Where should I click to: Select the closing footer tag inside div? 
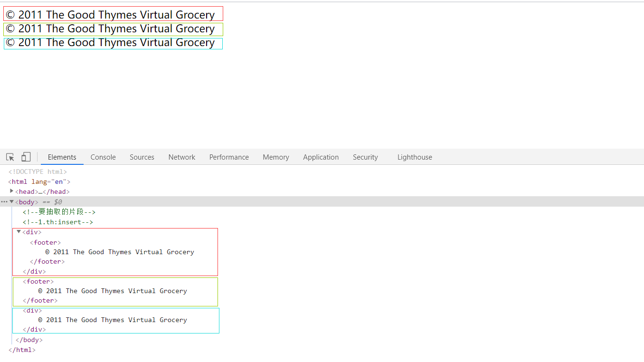pos(47,261)
